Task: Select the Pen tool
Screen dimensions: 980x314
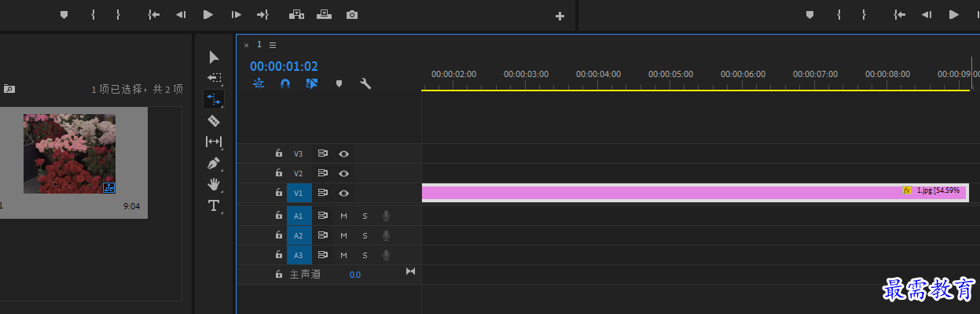Action: pos(214,163)
